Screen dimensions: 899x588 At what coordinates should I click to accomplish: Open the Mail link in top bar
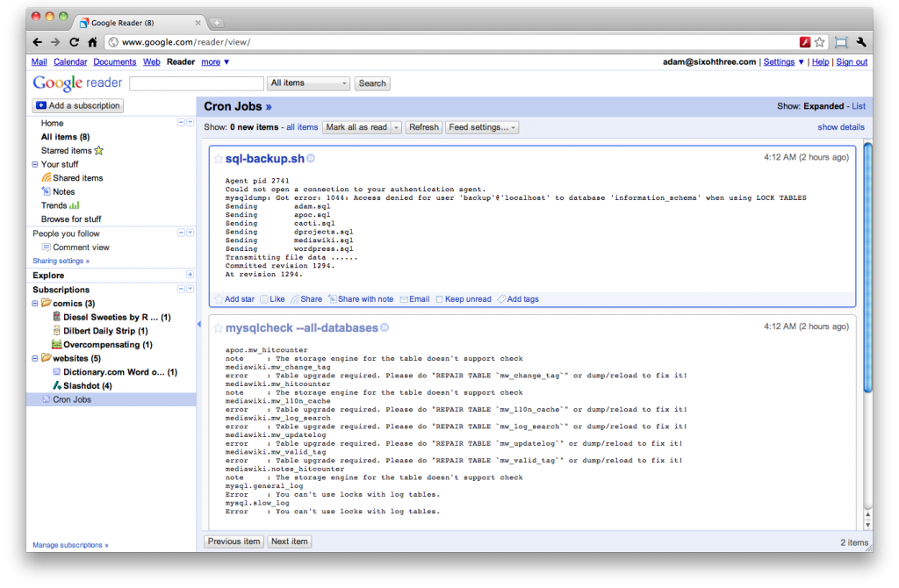pos(39,62)
